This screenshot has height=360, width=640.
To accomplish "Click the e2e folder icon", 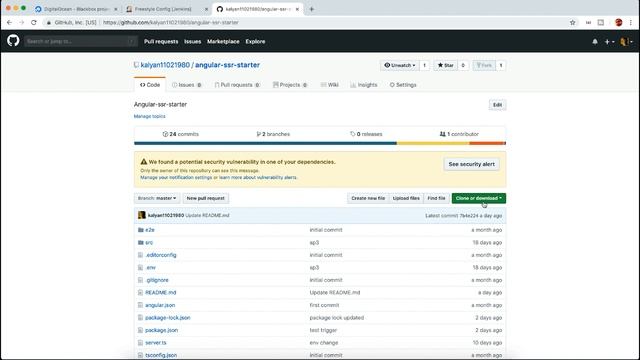I will tap(140, 230).
